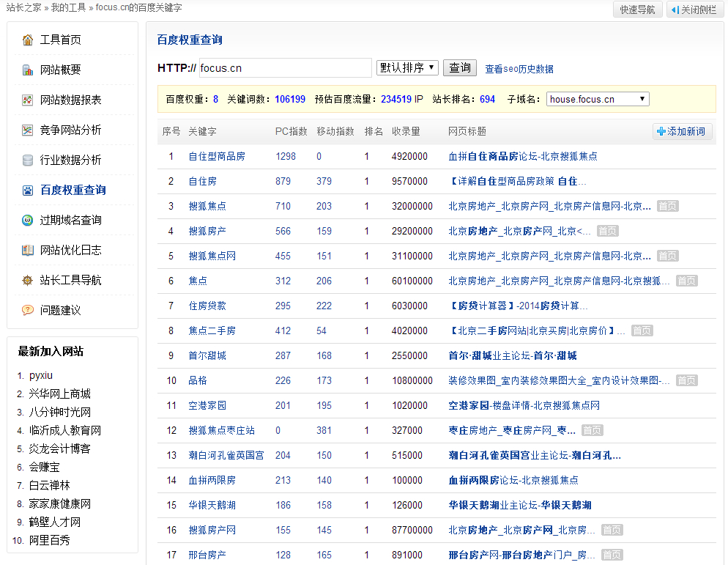Click the 过期域名查询 globe icon

click(x=28, y=221)
